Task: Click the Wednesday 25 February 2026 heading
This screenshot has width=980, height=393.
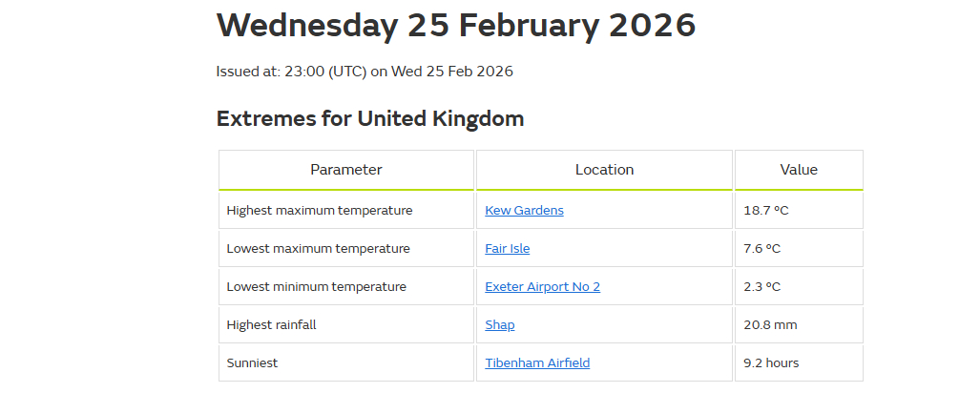Action: point(456,26)
